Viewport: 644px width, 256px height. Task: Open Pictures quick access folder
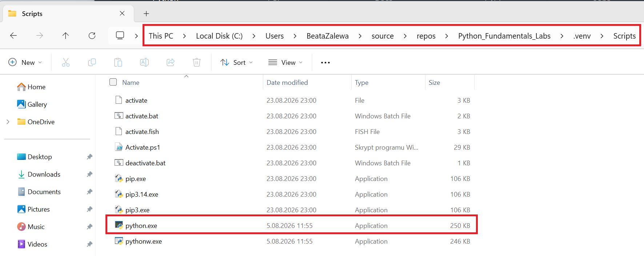(33, 209)
